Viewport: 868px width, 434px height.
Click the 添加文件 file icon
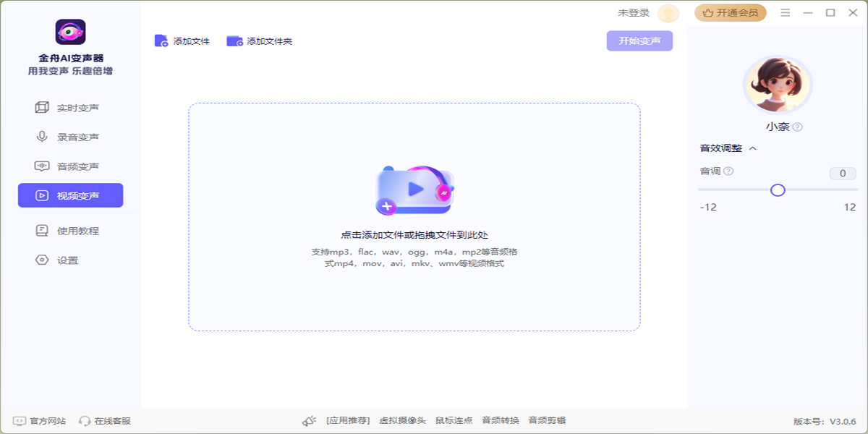pyautogui.click(x=161, y=41)
